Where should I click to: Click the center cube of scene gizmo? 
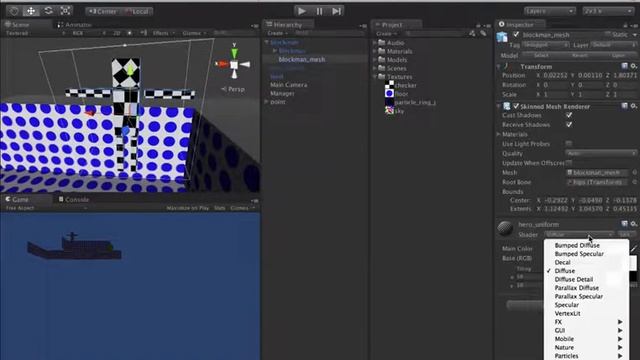(x=234, y=64)
